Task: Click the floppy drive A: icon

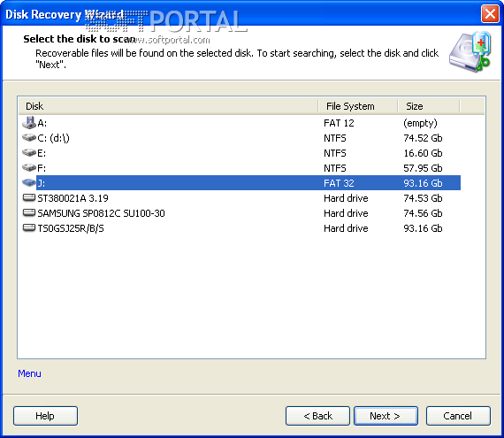Action: click(29, 122)
